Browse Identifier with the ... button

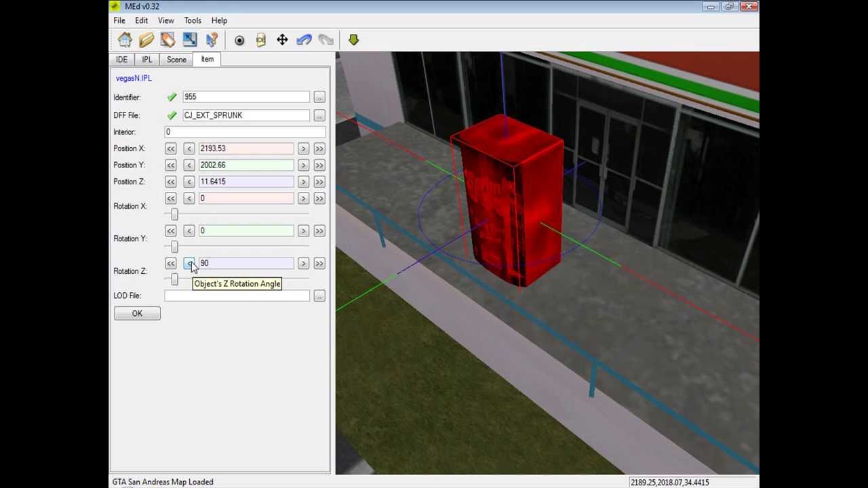coord(319,97)
